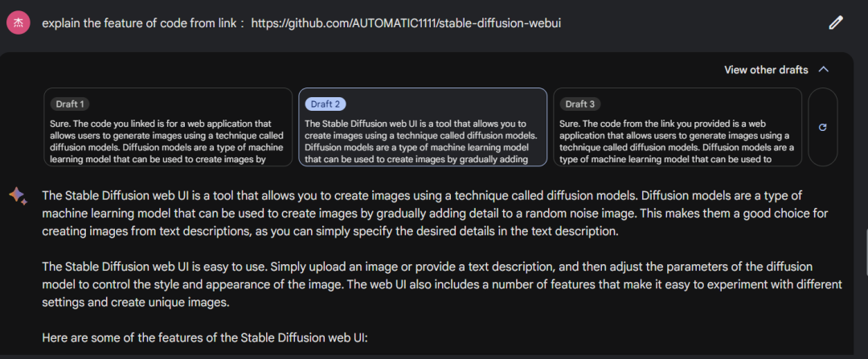Collapse drafts with the chevron arrow
The width and height of the screenshot is (868, 359).
[823, 70]
